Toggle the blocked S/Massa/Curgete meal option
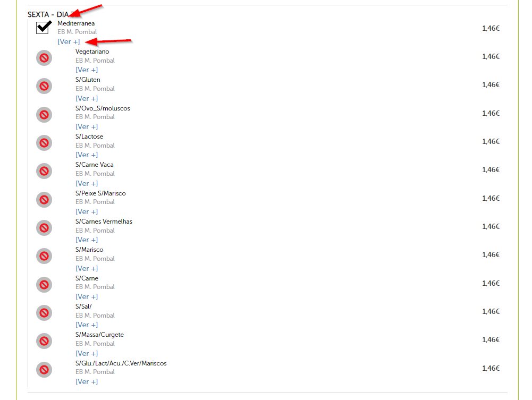532x400 pixels. 44,341
